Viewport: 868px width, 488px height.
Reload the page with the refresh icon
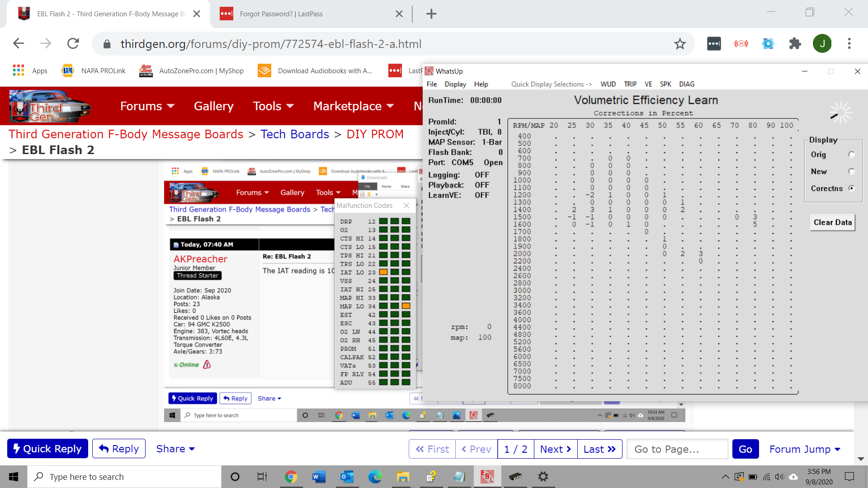click(x=73, y=44)
